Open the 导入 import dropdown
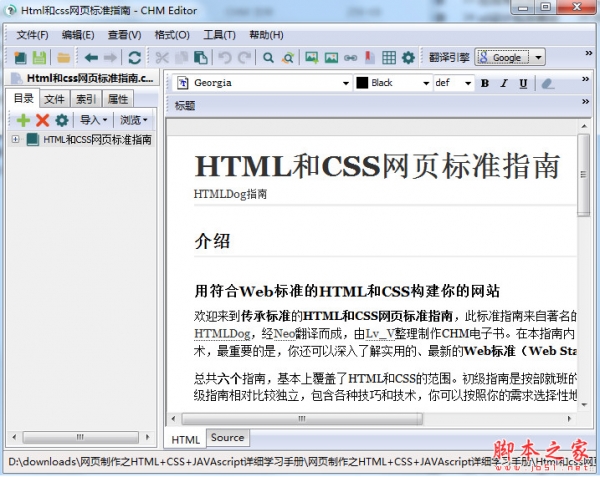Screen dimensions: 600x477 pos(93,120)
